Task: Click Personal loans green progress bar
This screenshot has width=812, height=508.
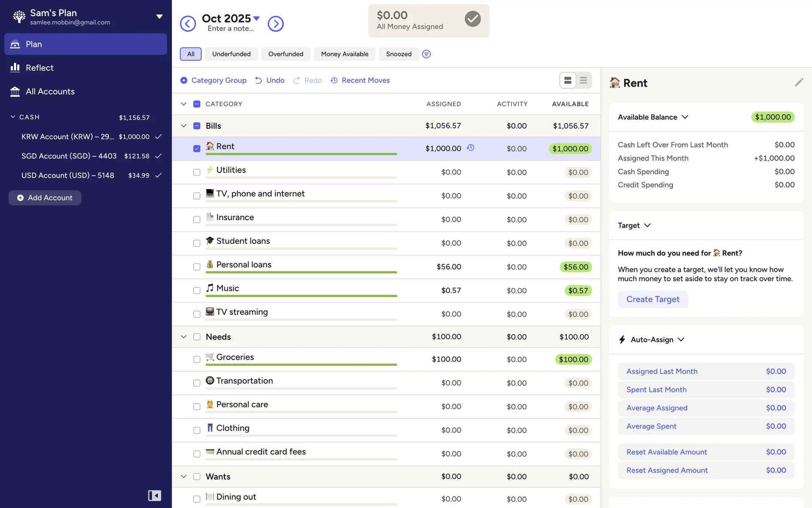Action: tap(301, 272)
